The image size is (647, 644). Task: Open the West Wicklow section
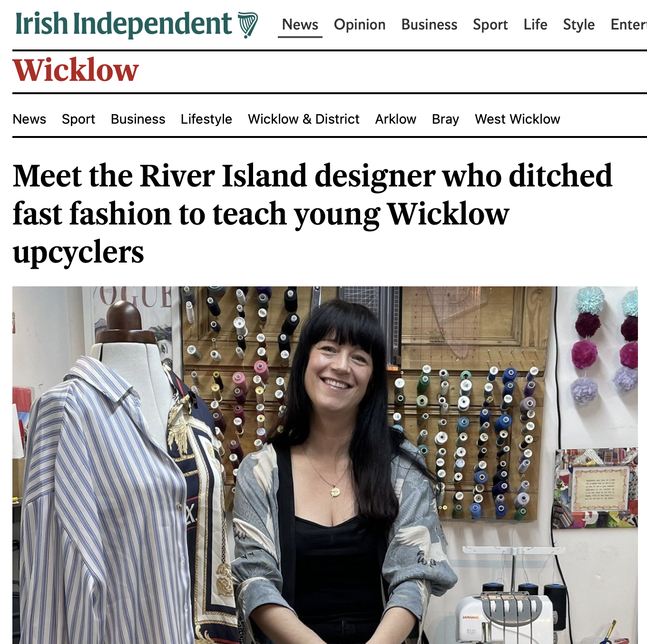coord(518,119)
